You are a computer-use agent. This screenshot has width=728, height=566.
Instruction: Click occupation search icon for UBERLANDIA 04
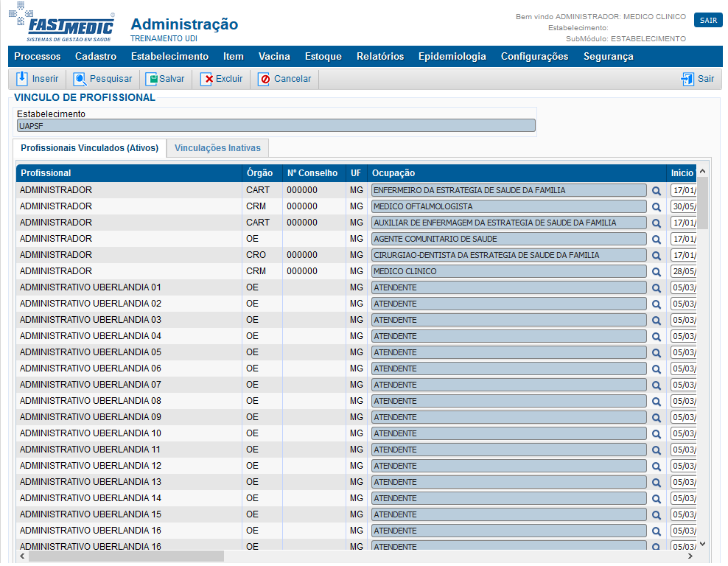pos(656,337)
